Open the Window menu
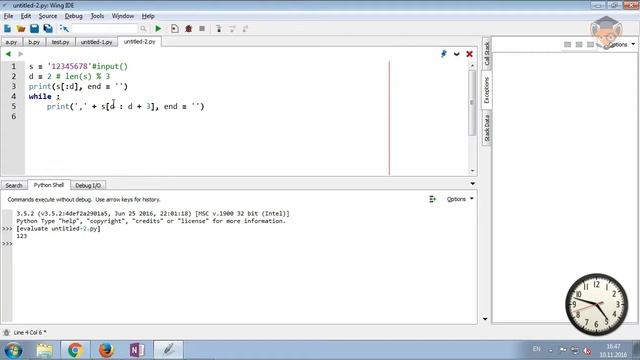Screen dimensions: 640x360 123,16
